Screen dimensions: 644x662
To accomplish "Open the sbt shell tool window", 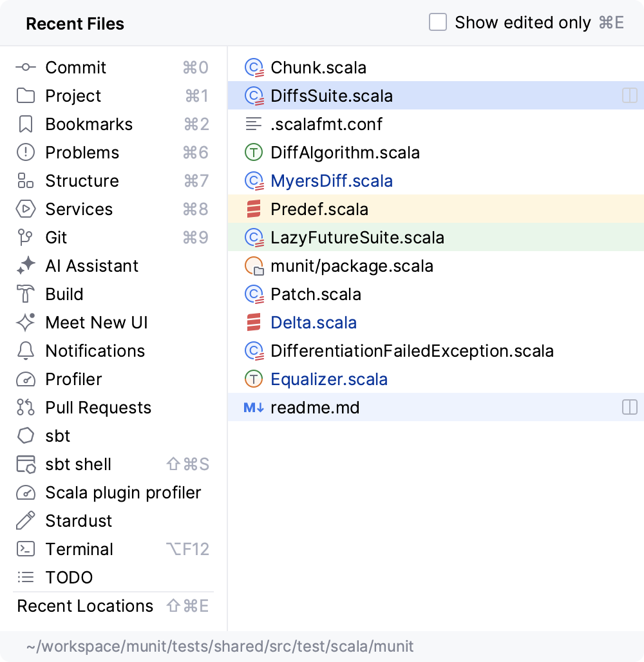I will [x=78, y=464].
